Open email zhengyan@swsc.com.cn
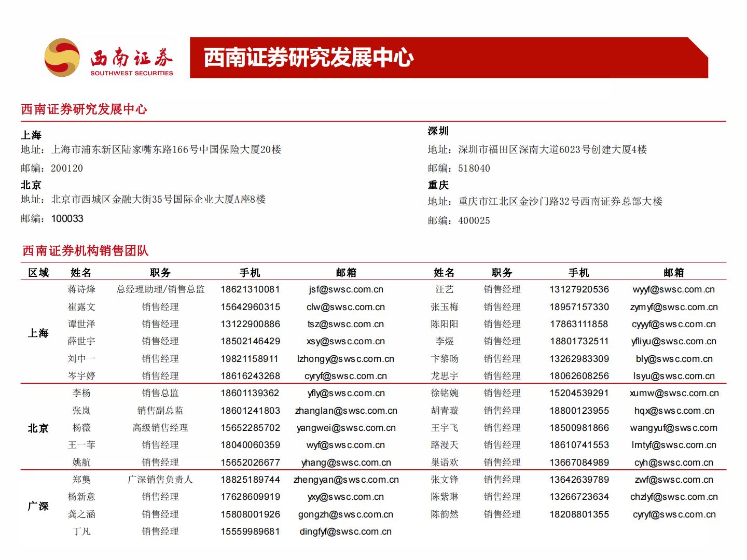 (x=346, y=480)
